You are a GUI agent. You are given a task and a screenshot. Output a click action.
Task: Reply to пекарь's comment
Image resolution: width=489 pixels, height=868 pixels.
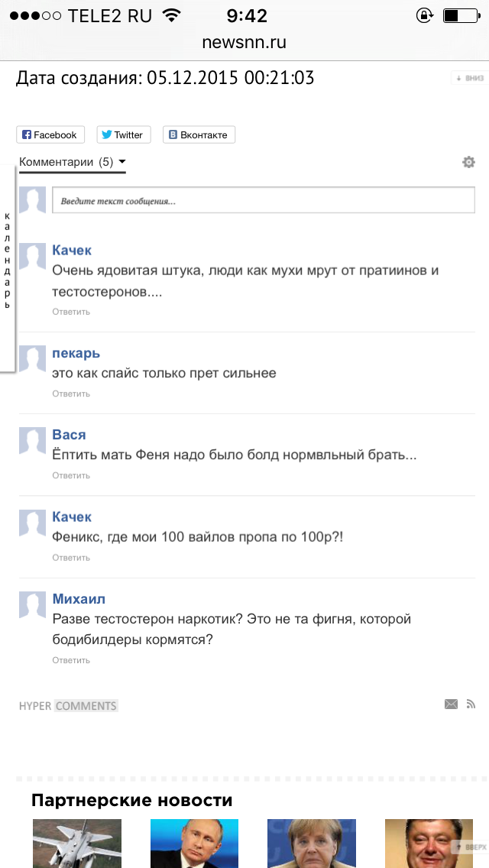[x=71, y=394]
